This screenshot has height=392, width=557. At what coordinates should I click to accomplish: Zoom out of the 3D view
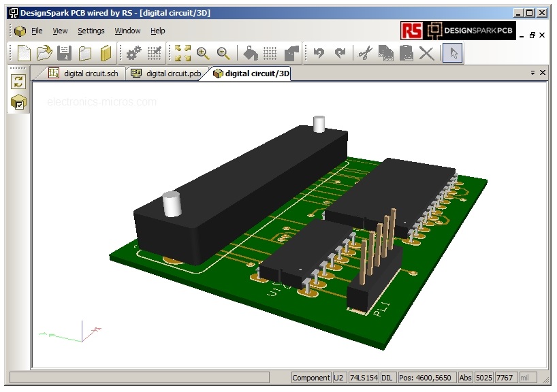click(x=220, y=53)
